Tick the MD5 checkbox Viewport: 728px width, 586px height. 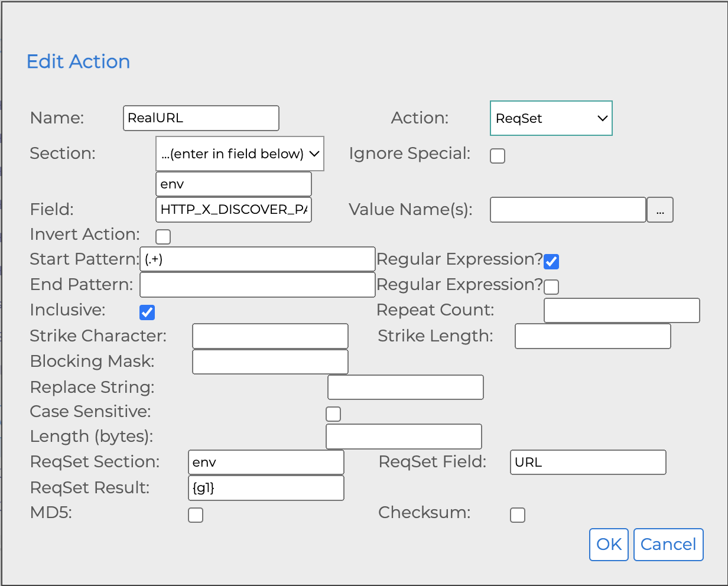[196, 515]
